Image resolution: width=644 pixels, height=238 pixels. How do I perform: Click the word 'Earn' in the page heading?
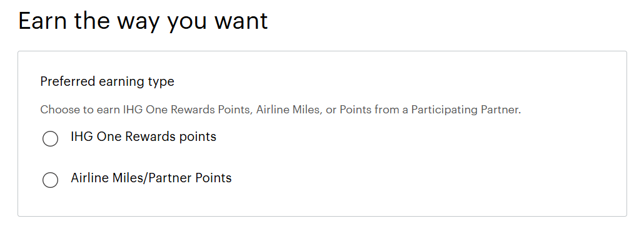pyautogui.click(x=43, y=21)
